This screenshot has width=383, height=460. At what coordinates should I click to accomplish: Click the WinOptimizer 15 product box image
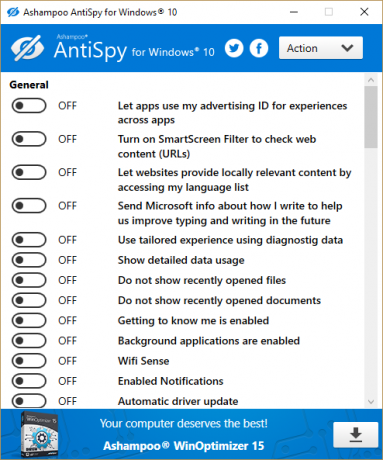tap(39, 434)
